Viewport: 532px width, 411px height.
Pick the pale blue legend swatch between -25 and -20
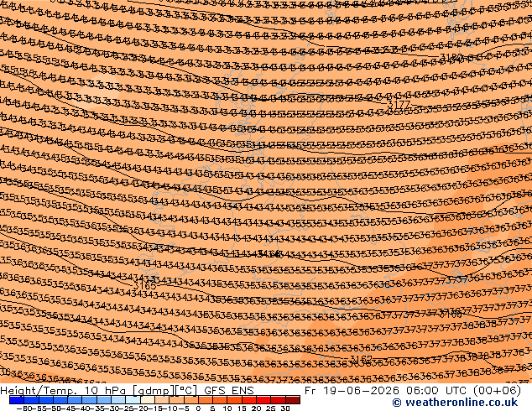133,400
